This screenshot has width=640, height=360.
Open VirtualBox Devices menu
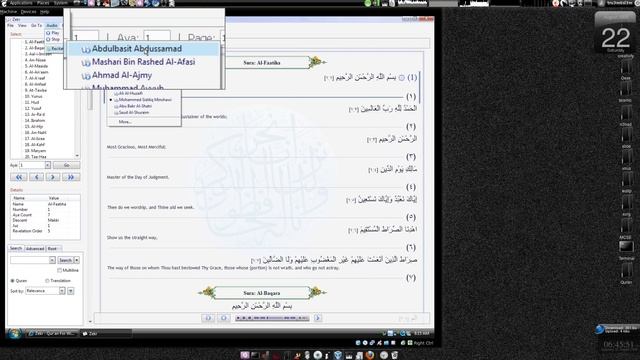pos(29,12)
